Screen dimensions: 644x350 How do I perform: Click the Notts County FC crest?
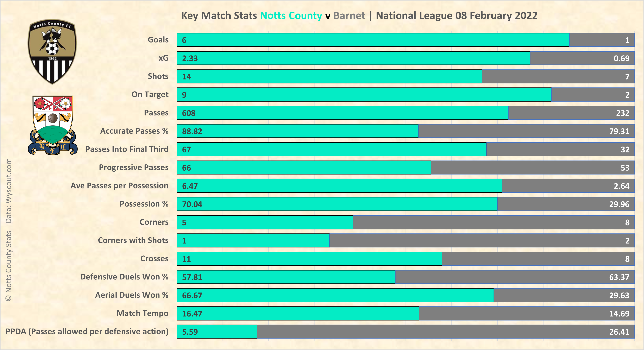[52, 51]
